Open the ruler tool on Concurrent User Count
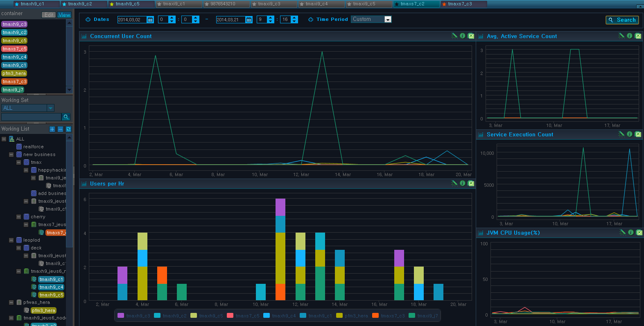644x326 pixels. click(454, 36)
